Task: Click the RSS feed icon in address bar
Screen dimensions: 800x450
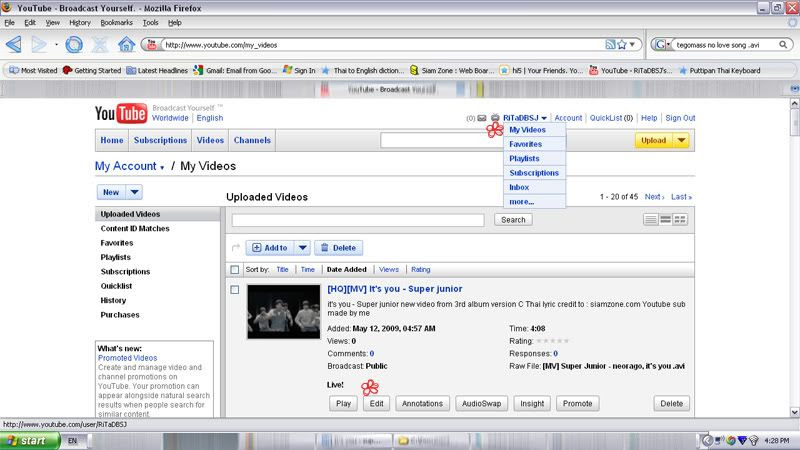Action: [x=610, y=45]
